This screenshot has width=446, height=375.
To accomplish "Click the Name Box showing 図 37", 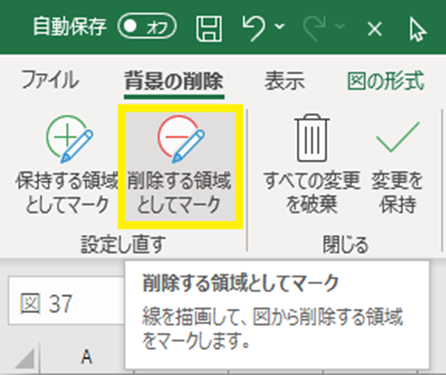I will [x=66, y=301].
